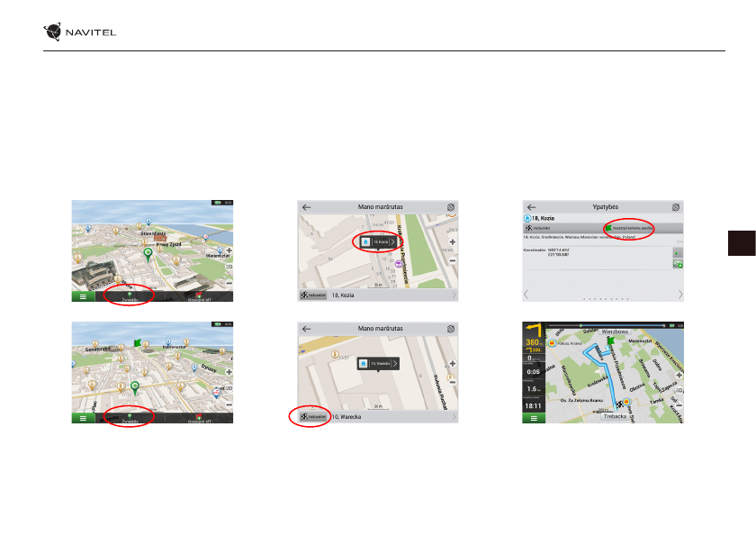Expand the 10, Warecka address row chevron
The height and width of the screenshot is (536, 756).
454,418
